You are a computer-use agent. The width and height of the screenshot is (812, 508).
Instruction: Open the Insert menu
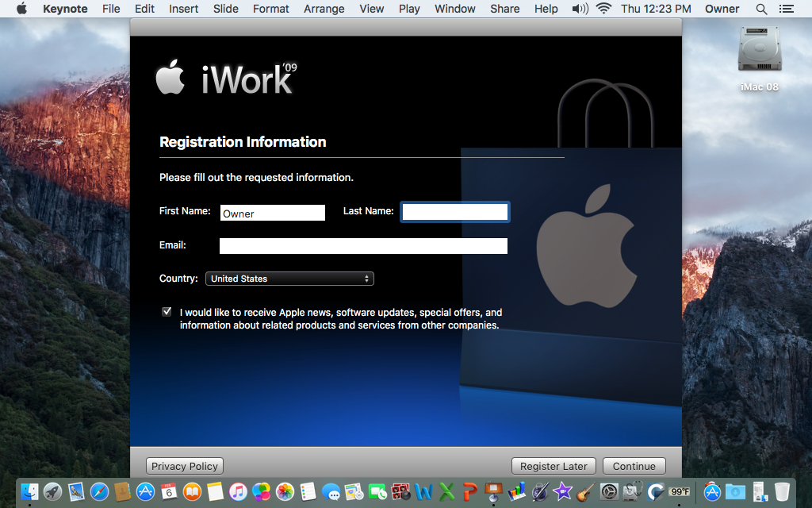point(183,9)
